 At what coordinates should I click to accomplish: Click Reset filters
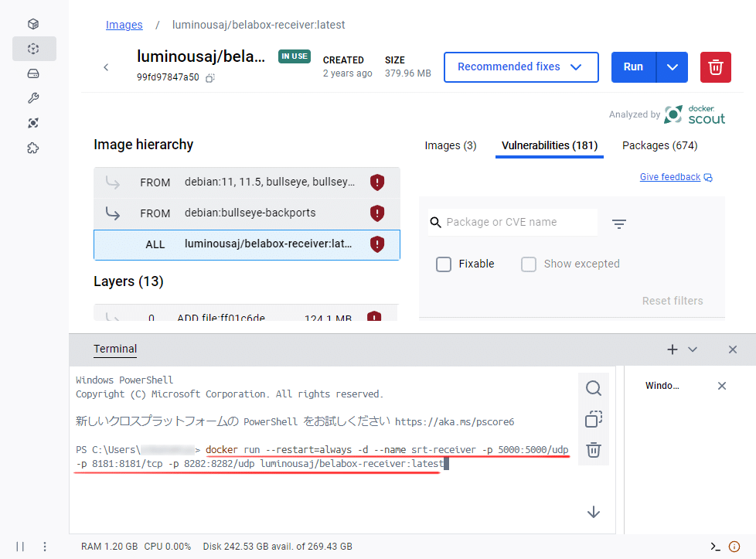(x=672, y=301)
